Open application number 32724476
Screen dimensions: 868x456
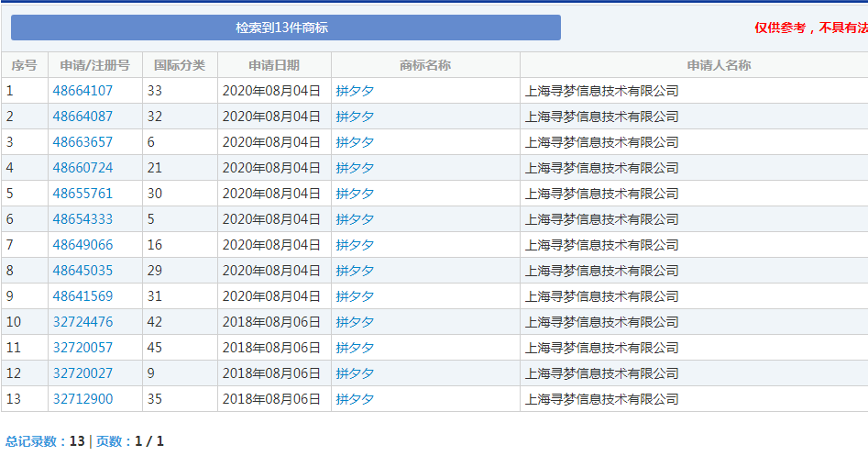(82, 322)
